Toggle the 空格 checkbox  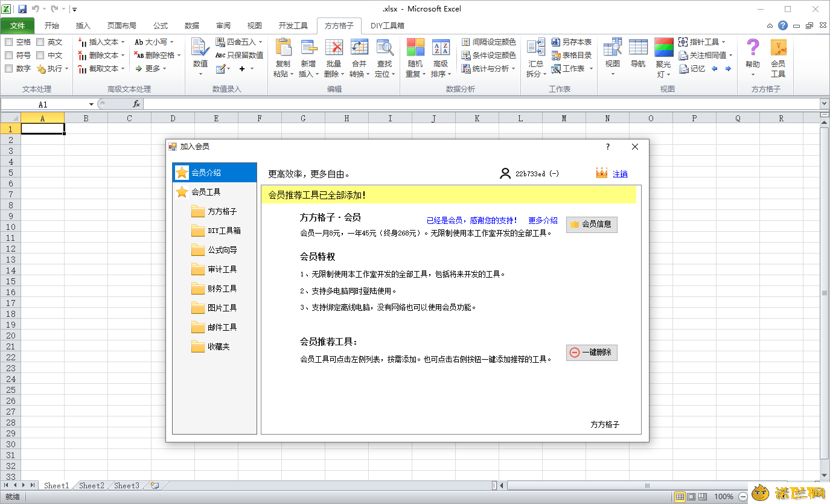pos(9,42)
